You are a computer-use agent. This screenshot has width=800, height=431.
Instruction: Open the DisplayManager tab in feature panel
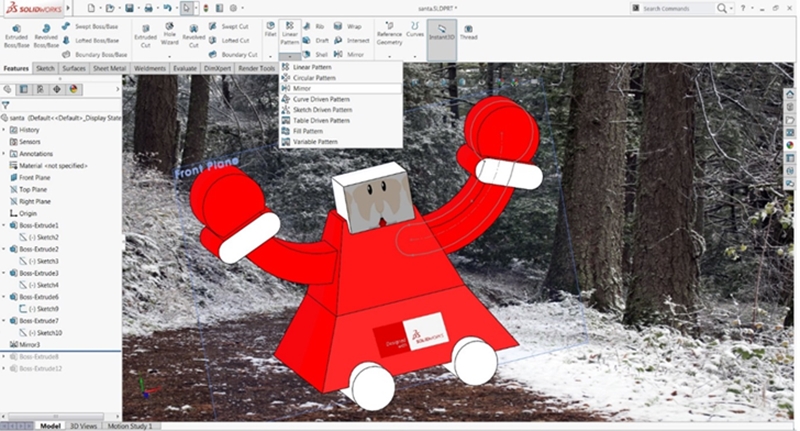click(x=73, y=89)
